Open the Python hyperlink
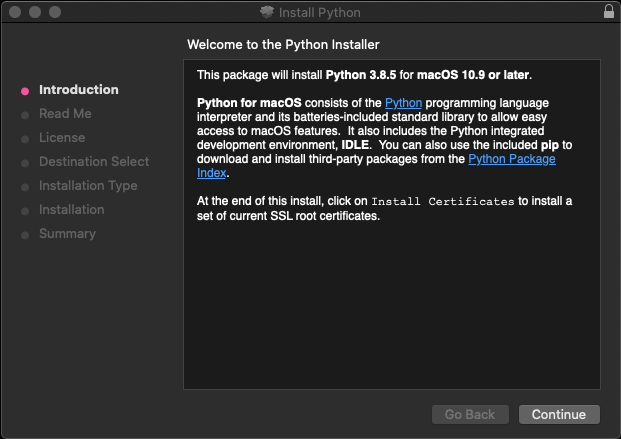The width and height of the screenshot is (621, 439). pyautogui.click(x=403, y=103)
